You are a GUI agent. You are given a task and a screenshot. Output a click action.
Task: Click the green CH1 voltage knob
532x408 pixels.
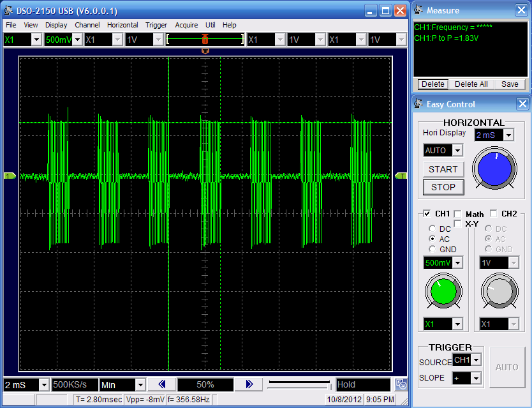point(443,291)
